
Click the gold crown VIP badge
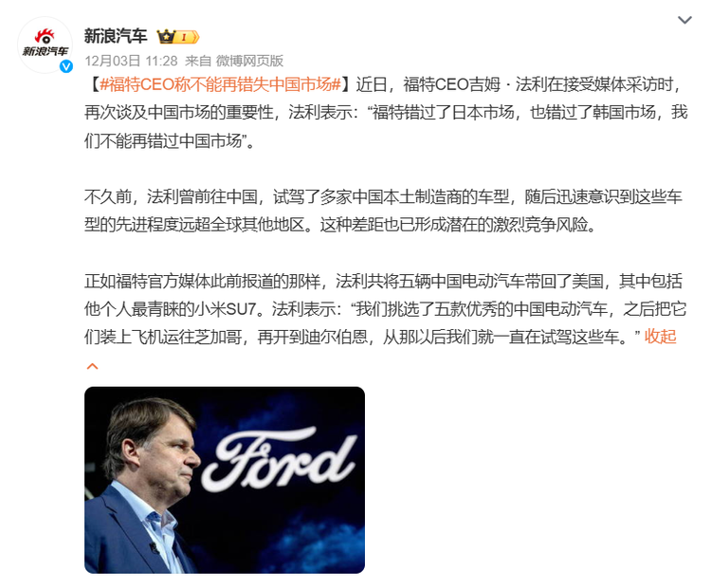point(167,36)
